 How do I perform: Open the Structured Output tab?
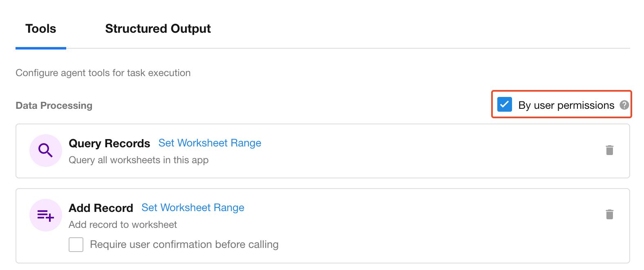click(158, 29)
